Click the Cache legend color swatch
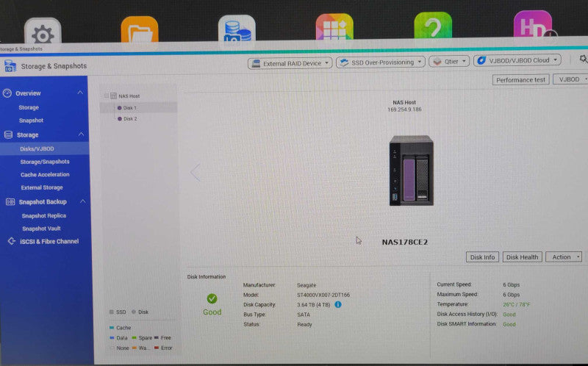 click(112, 328)
